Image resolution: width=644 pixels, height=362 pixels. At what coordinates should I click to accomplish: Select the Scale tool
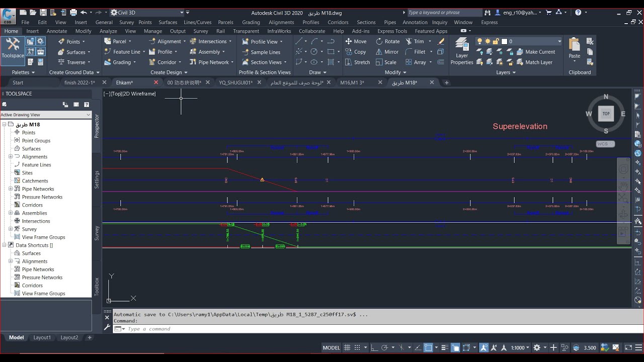386,62
